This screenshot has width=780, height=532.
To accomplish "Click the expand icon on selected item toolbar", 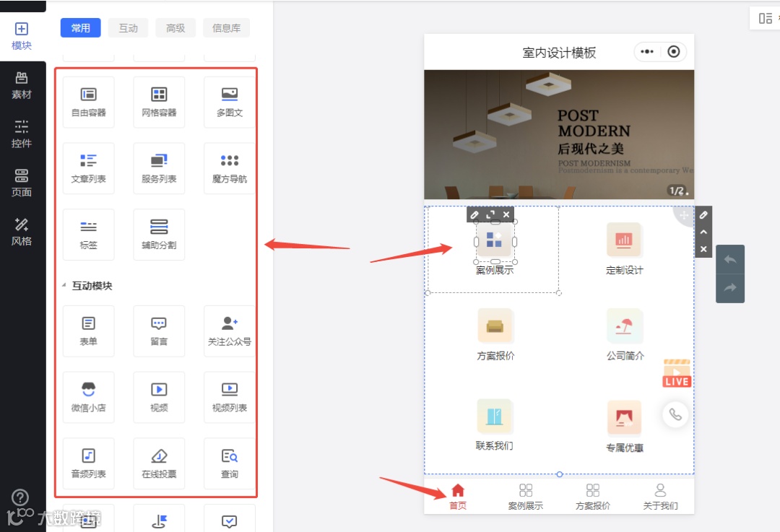I will click(x=490, y=215).
